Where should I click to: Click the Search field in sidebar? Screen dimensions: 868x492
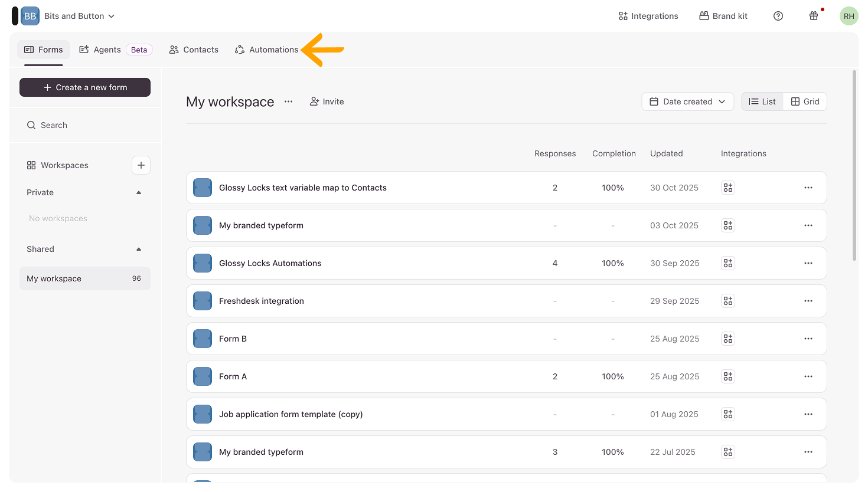click(85, 125)
